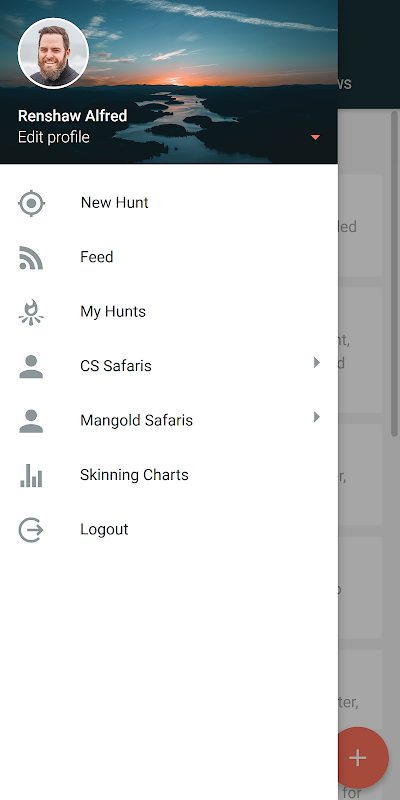Expand the account dropdown arrow in header

[x=315, y=137]
